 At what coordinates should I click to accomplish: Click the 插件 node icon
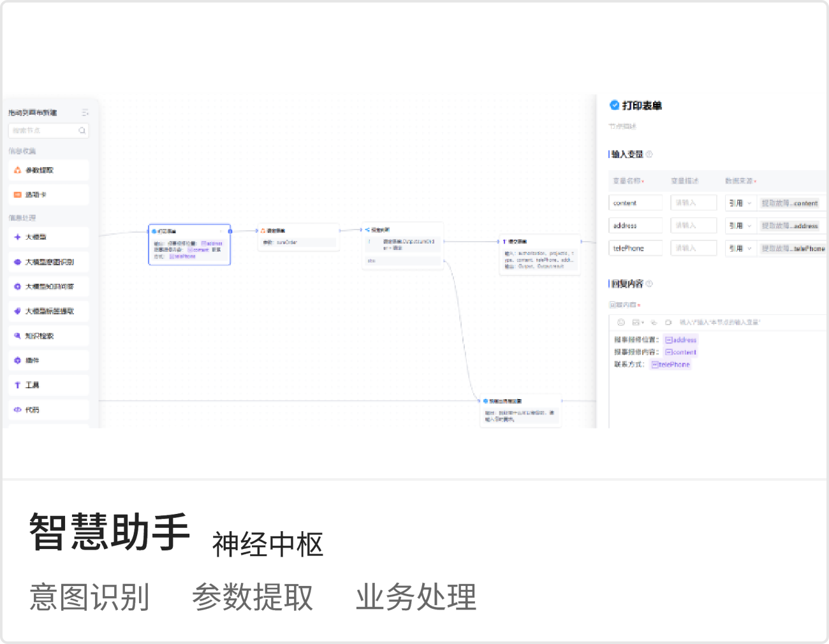click(x=17, y=361)
